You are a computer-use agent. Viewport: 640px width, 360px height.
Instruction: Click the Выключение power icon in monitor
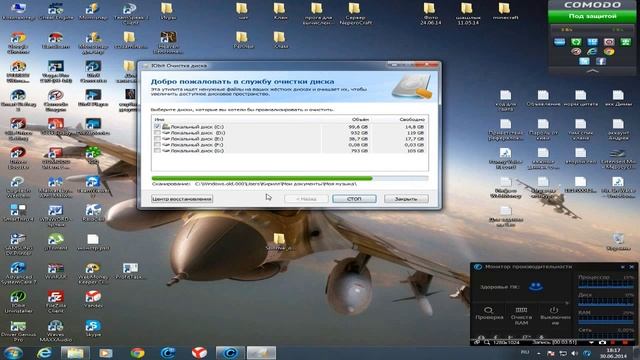pyautogui.click(x=555, y=316)
